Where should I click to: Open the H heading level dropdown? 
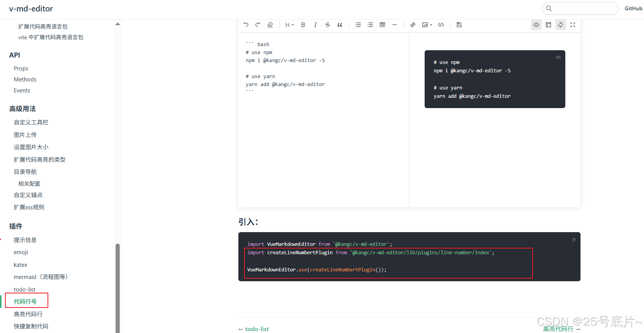tap(289, 25)
